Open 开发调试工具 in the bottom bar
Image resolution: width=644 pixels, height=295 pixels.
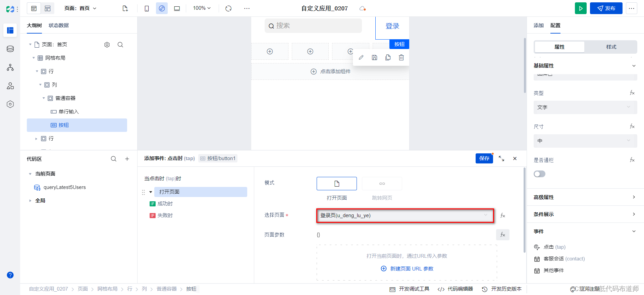pos(410,289)
